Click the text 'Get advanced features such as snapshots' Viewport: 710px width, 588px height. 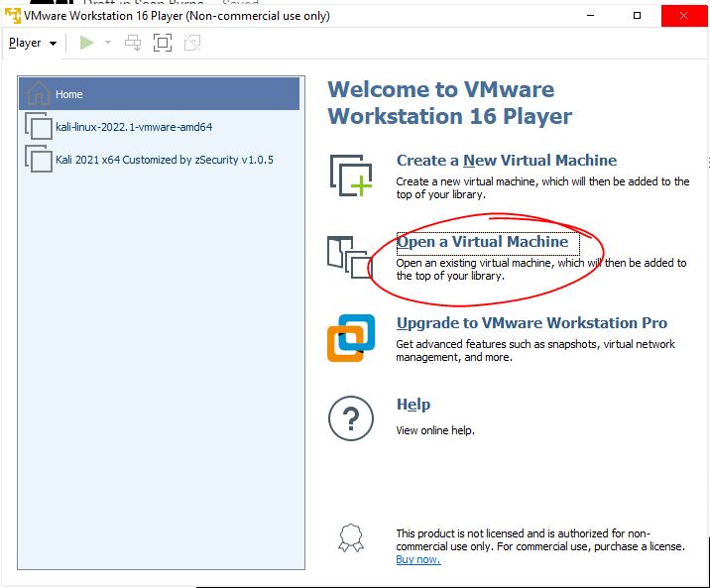pyautogui.click(x=497, y=344)
